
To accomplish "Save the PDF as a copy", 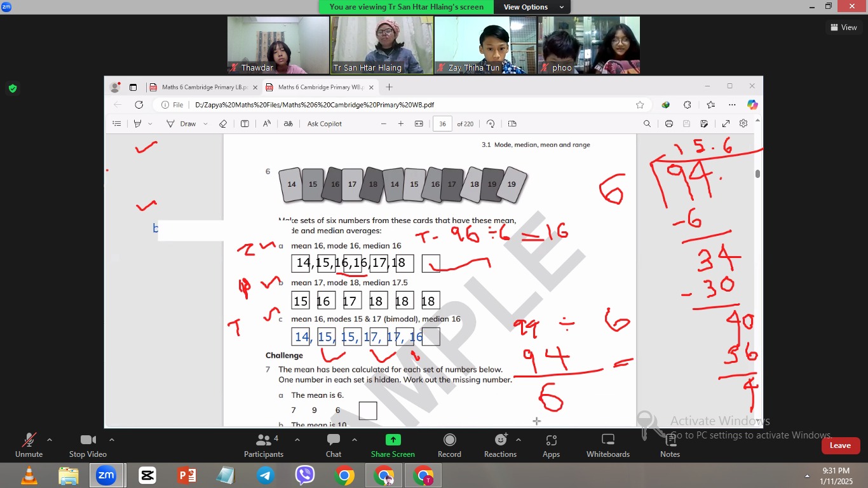I will (x=704, y=124).
